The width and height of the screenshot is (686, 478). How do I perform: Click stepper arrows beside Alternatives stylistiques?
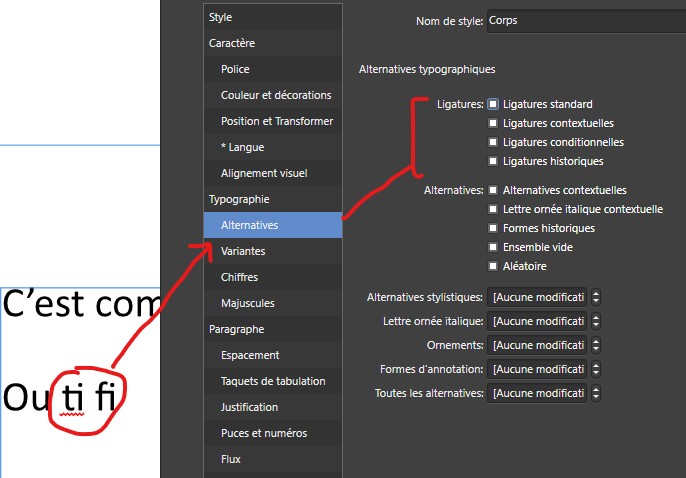coord(596,297)
